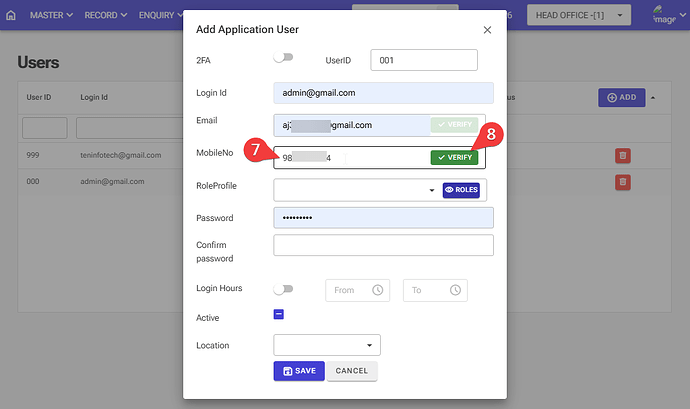Image resolution: width=690 pixels, height=409 pixels.
Task: Click the Confirm password input field
Action: (383, 246)
